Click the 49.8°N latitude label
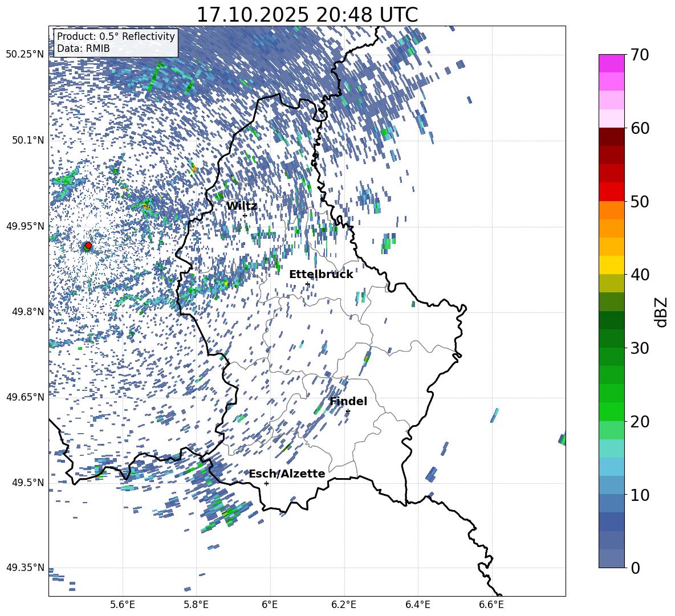 click(28, 312)
